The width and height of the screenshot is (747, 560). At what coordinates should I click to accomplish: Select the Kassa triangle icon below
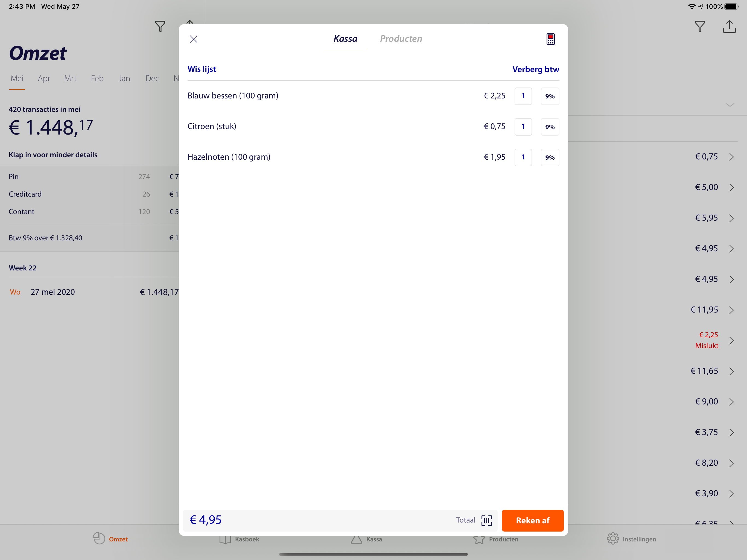(366, 539)
